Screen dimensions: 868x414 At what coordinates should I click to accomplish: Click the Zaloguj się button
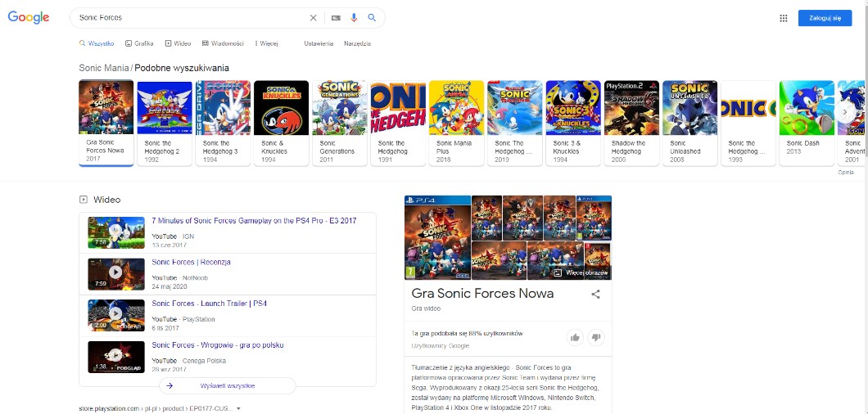825,18
